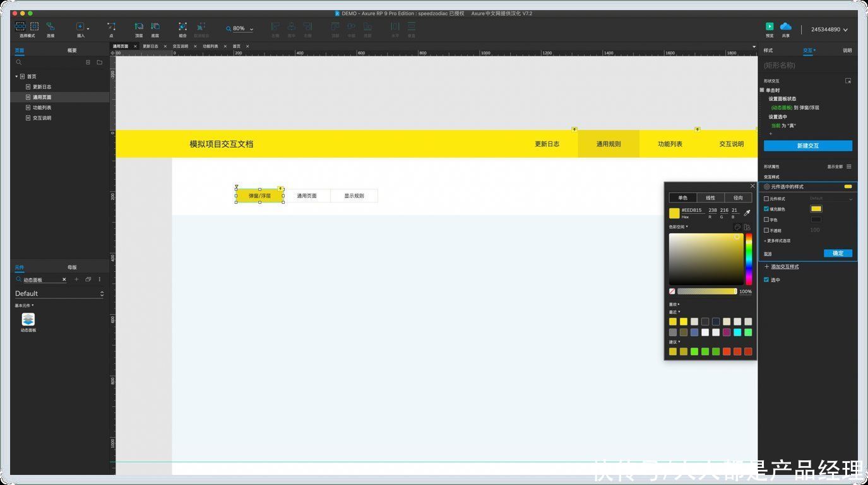
Task: Pick color with the eyedropper tool
Action: pos(747,213)
